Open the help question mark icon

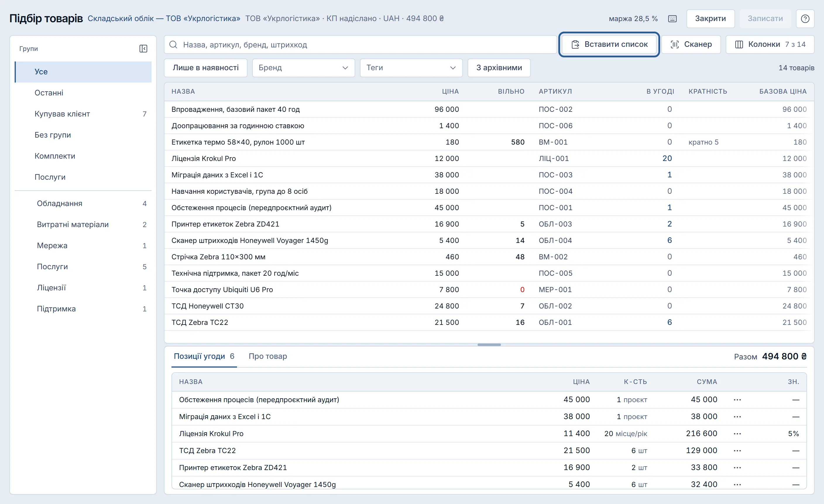click(x=805, y=19)
